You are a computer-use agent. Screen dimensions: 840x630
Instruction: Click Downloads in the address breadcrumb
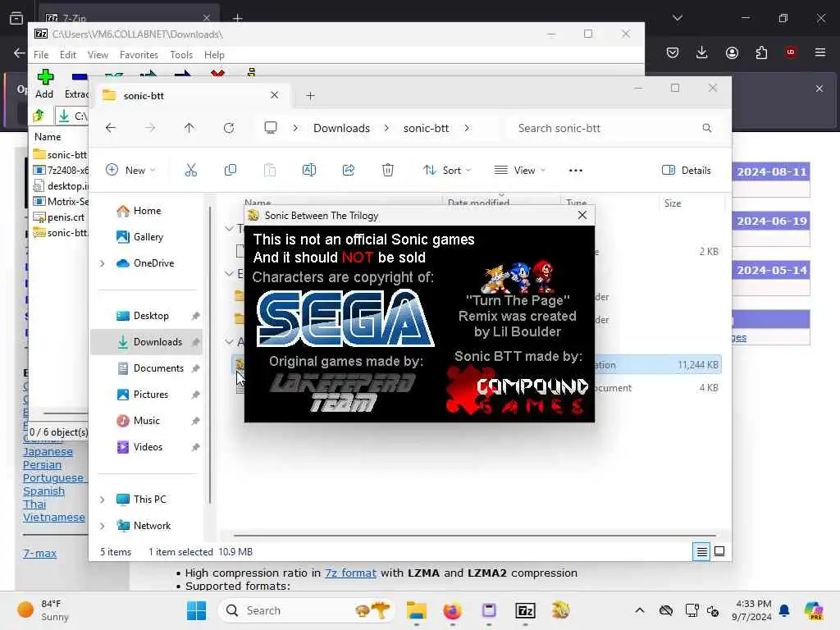(341, 128)
